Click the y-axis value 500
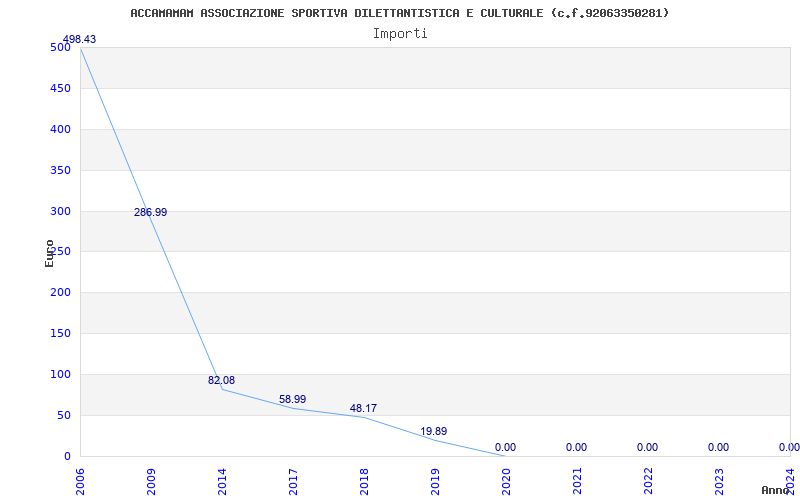Viewport: 800px width, 500px height. (60, 47)
